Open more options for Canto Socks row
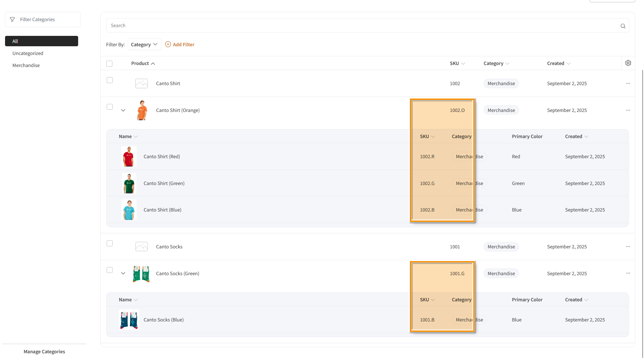Image resolution: width=644 pixels, height=362 pixels. [x=628, y=247]
